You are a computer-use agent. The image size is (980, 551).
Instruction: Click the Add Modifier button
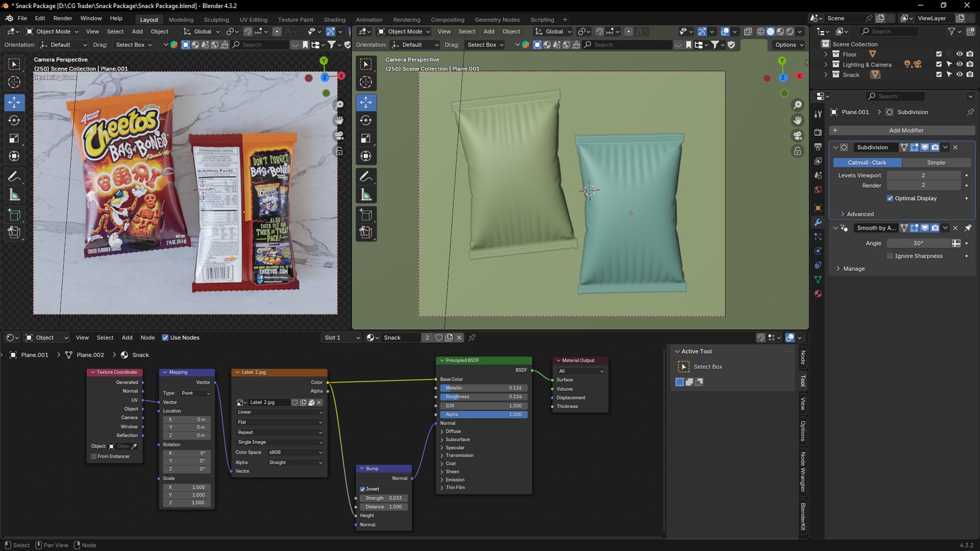(902, 131)
